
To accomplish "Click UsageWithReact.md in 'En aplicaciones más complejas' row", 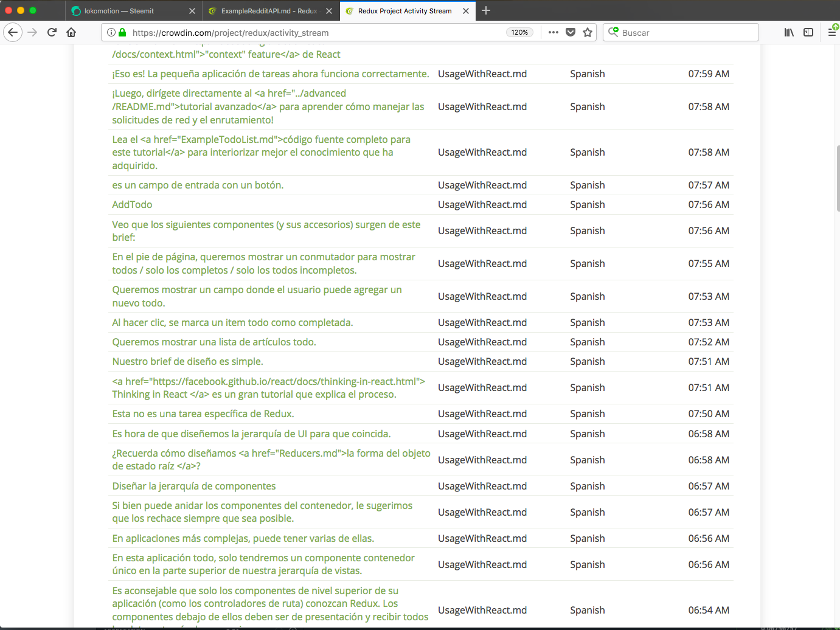I will [x=482, y=538].
